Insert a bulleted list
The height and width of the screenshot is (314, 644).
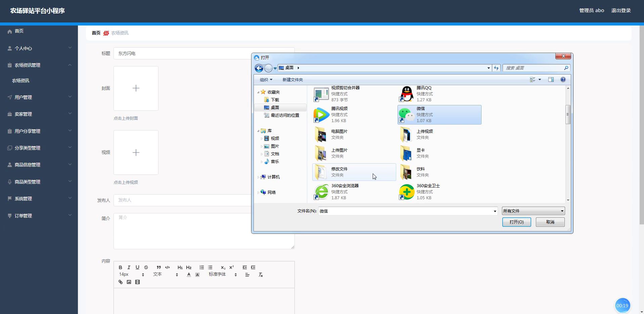pos(210,267)
